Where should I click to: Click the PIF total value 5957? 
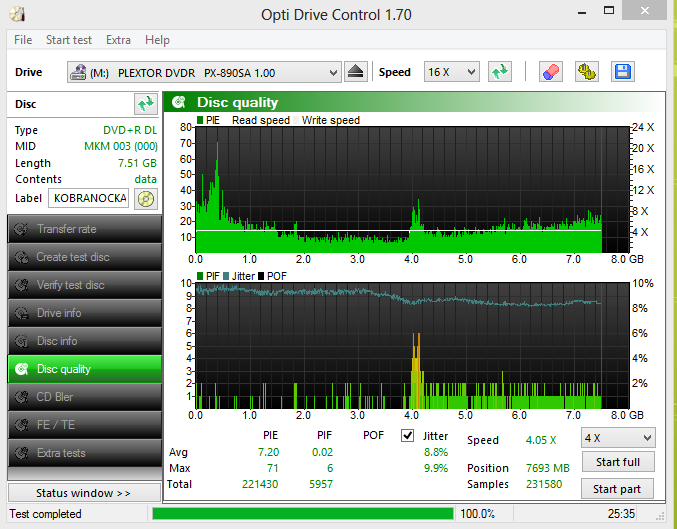[321, 485]
